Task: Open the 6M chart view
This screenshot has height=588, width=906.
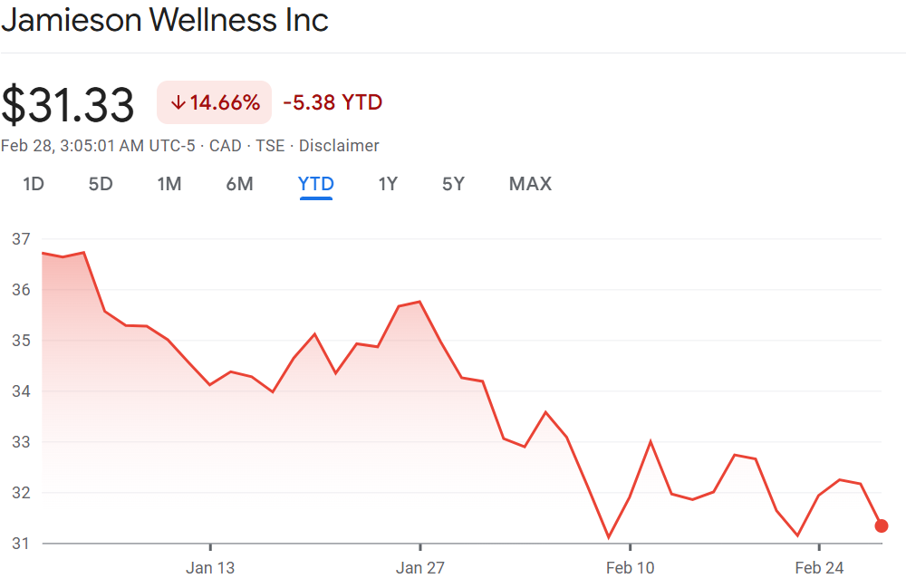Action: (x=239, y=184)
